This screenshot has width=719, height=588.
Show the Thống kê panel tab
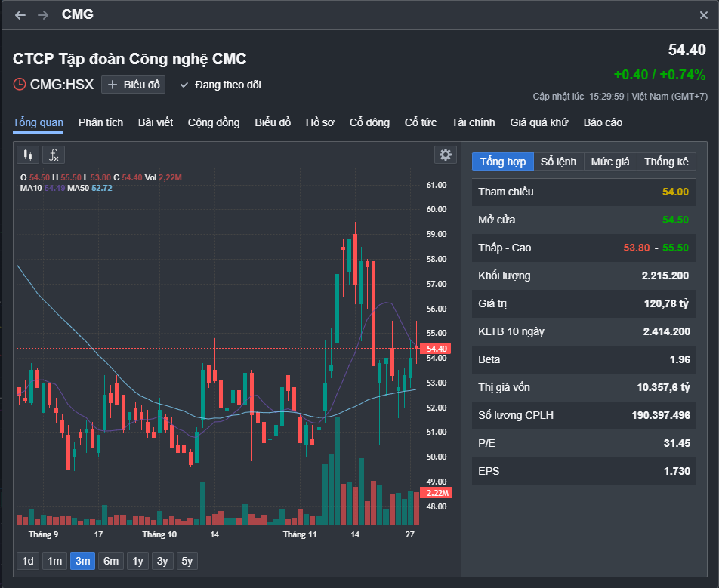(666, 162)
